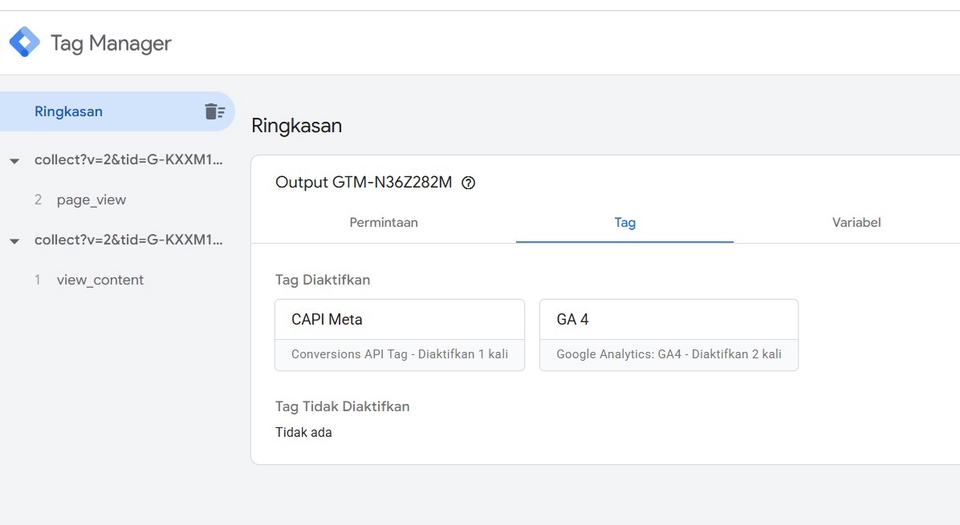The width and height of the screenshot is (960, 525).
Task: Collapse the first collect?v=2 request group
Action: [x=15, y=161]
